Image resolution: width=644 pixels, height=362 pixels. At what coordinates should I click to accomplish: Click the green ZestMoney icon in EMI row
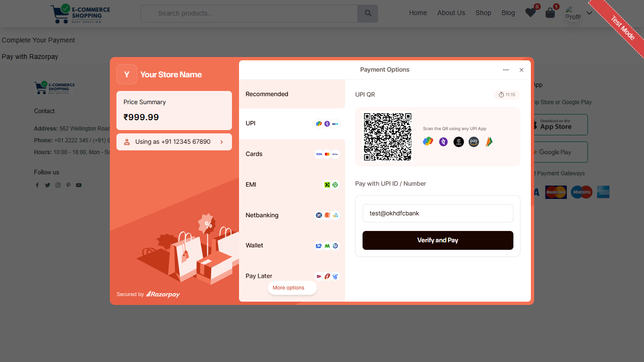(335, 185)
